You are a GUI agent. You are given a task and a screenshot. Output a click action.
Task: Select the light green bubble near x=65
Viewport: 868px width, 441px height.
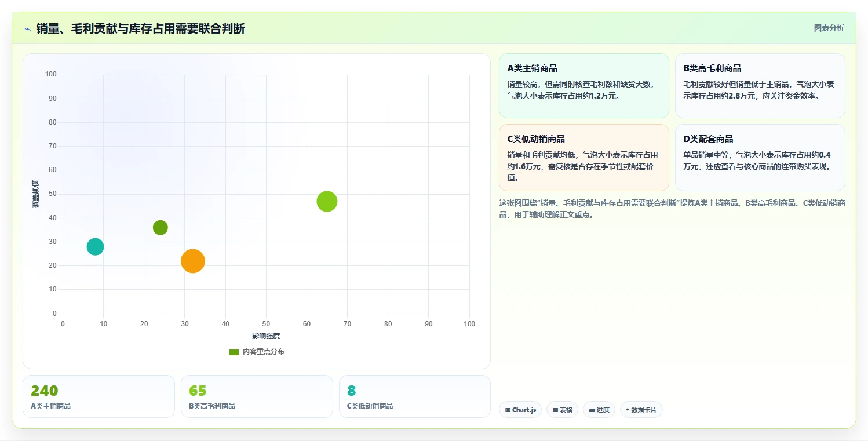tap(327, 202)
